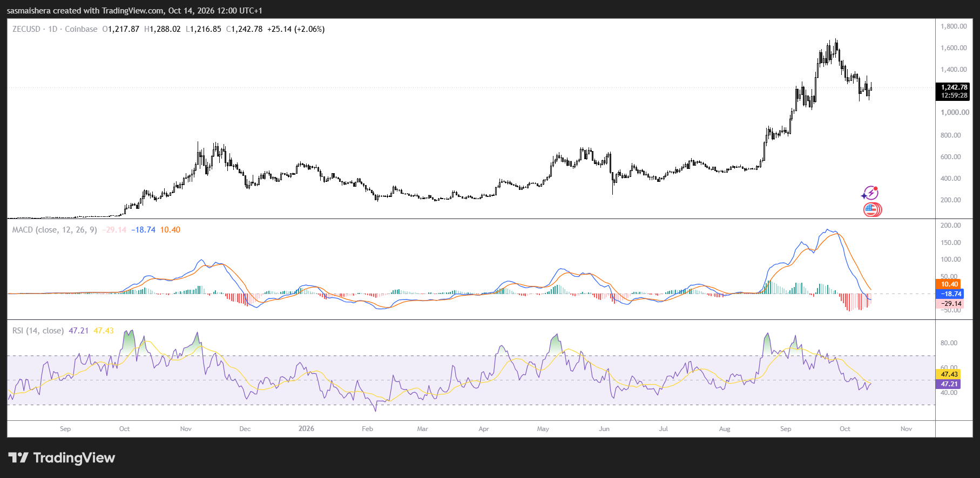Image resolution: width=980 pixels, height=478 pixels.
Task: Click the ZECUSD symbol label
Action: point(26,29)
